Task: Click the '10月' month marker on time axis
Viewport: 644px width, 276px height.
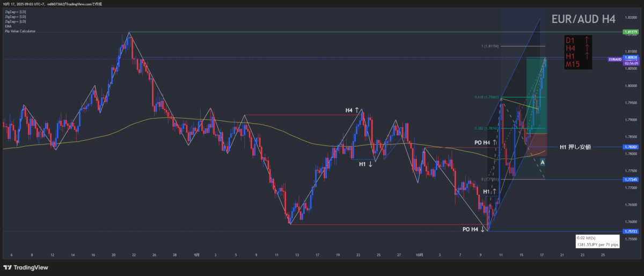Action: (420, 255)
